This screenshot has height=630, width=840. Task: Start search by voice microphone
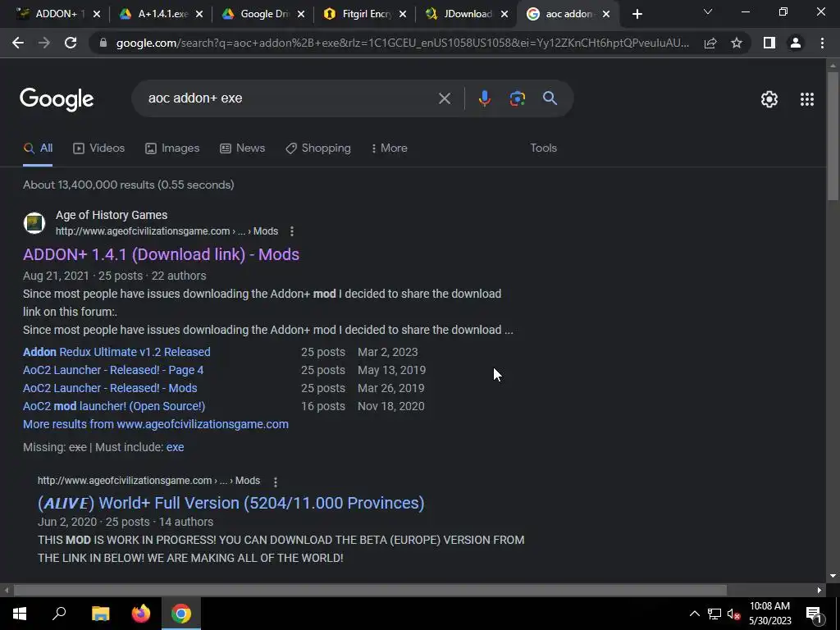click(x=484, y=98)
